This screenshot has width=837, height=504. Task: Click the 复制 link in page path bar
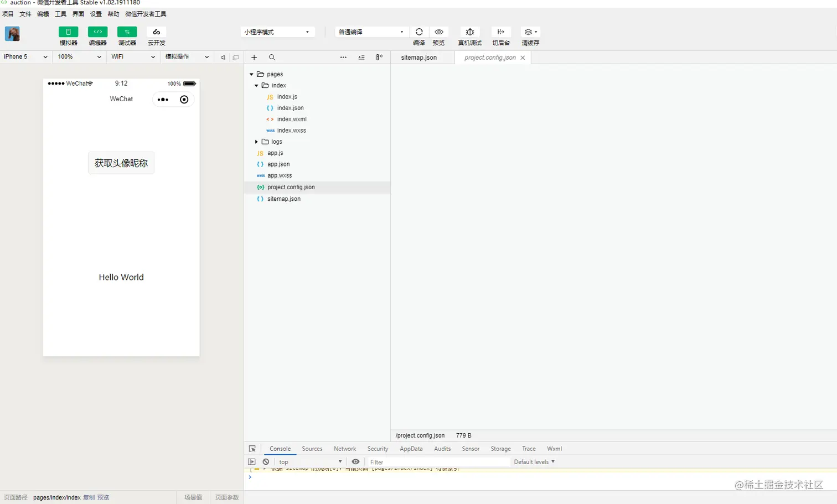point(89,497)
